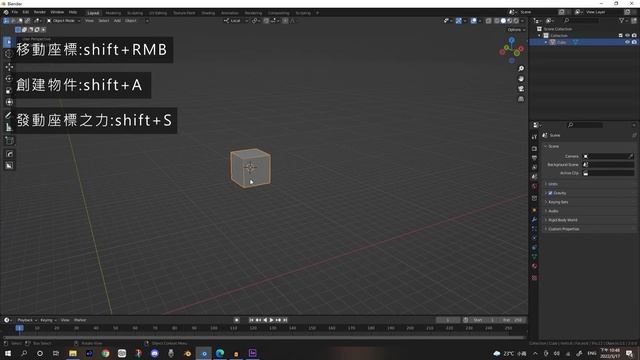Switch to the UV Editing workspace tab
640x360 pixels.
pyautogui.click(x=158, y=13)
